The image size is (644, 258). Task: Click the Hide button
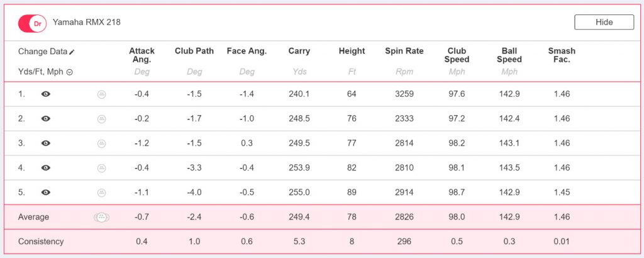click(x=604, y=22)
